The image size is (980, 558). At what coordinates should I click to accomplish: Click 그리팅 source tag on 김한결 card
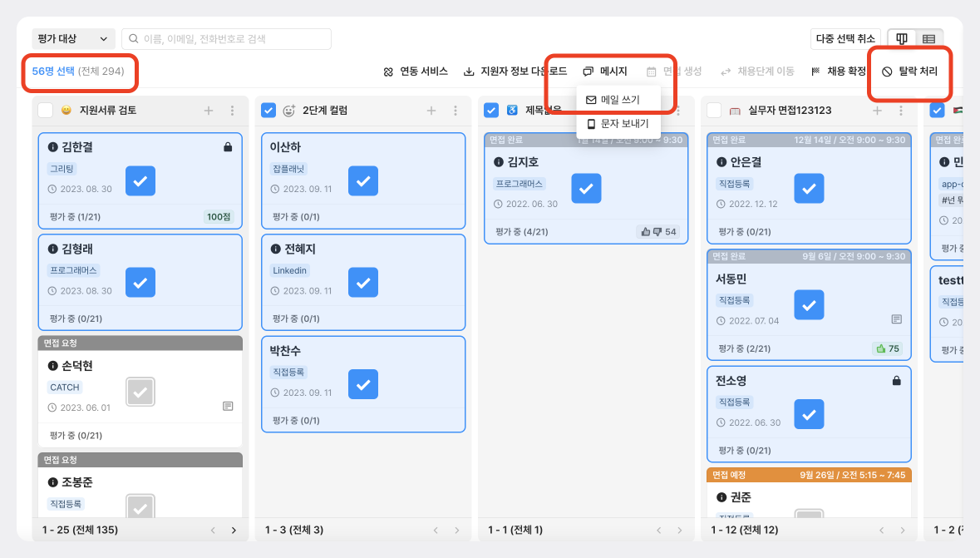[62, 169]
